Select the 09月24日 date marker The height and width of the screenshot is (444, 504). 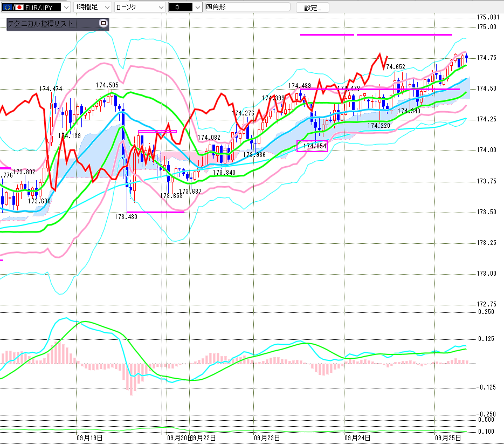357,437
